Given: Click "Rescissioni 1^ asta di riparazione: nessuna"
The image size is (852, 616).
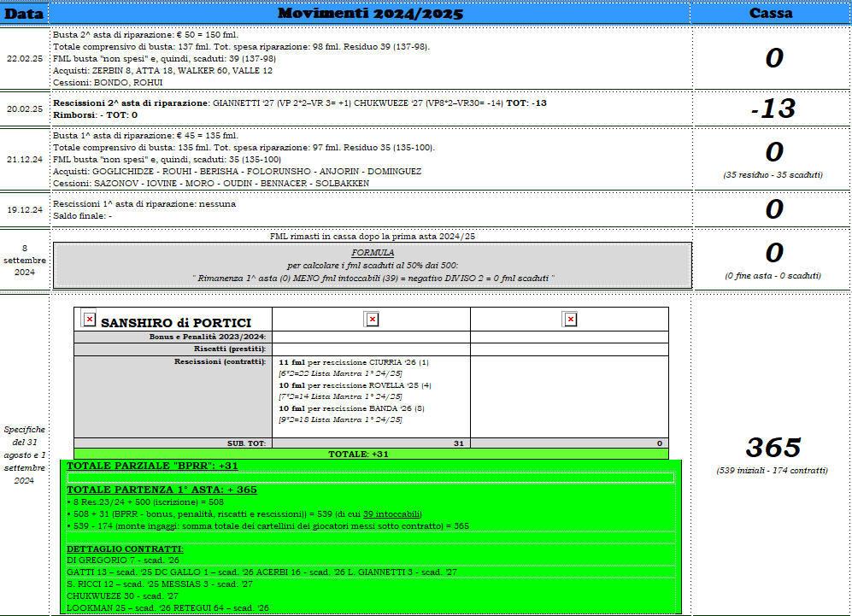Looking at the screenshot, I should (x=144, y=204).
